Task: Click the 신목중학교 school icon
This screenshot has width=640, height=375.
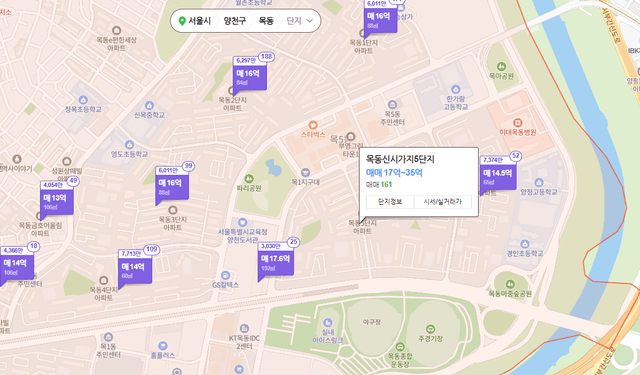Action: tap(149, 106)
